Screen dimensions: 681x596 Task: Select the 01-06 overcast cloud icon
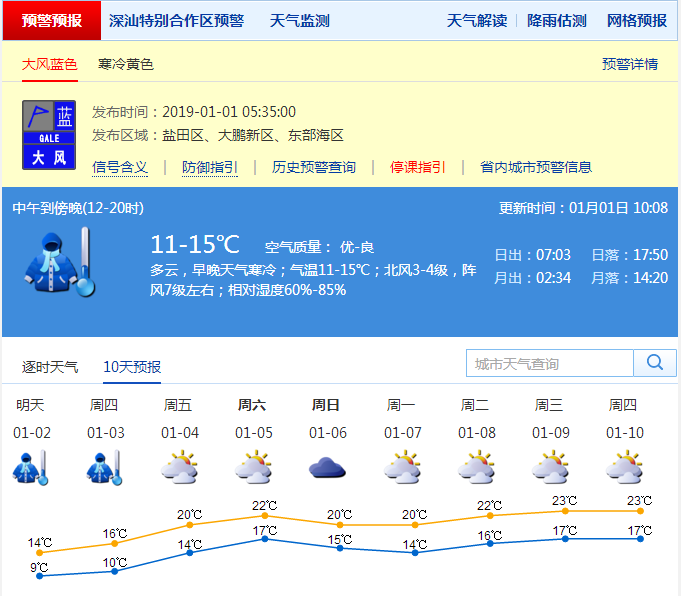pos(326,467)
